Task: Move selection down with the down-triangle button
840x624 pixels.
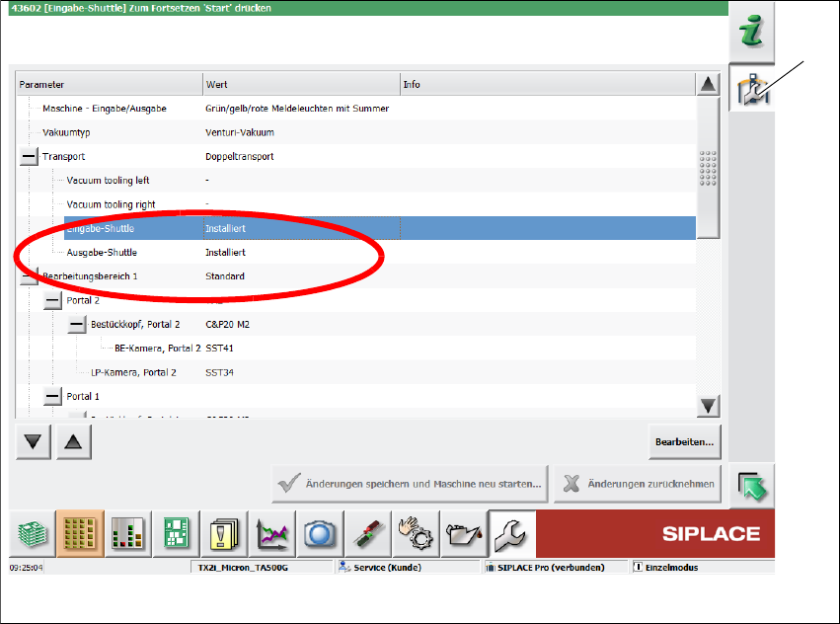Action: pos(34,441)
